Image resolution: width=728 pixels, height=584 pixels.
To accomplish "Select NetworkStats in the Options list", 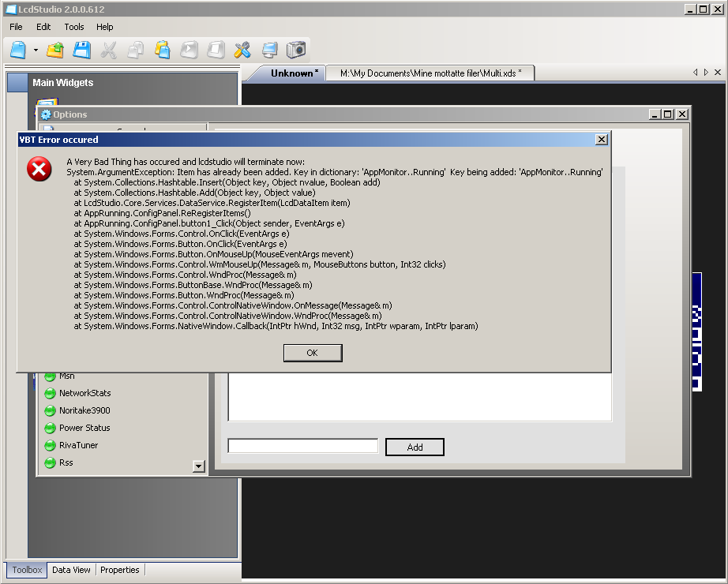I will point(85,393).
